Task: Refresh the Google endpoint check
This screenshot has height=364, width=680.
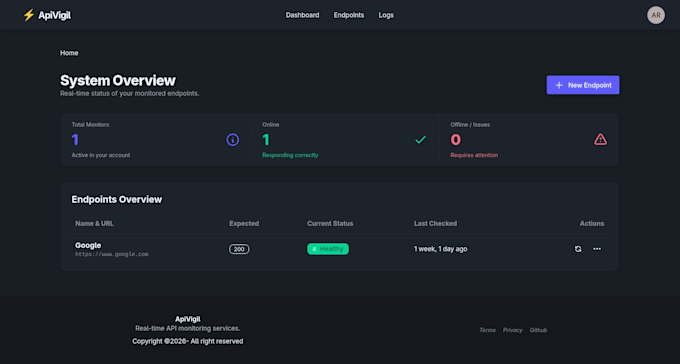Action: (578, 249)
